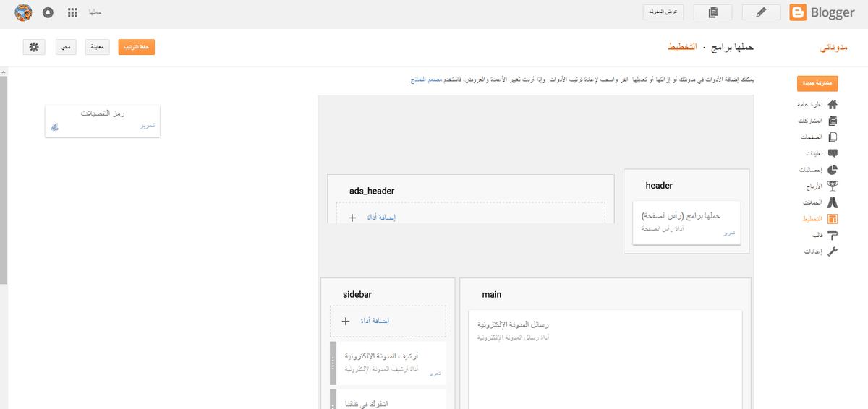Add a gadget in the ads_header section
868x409 pixels.
tap(470, 215)
